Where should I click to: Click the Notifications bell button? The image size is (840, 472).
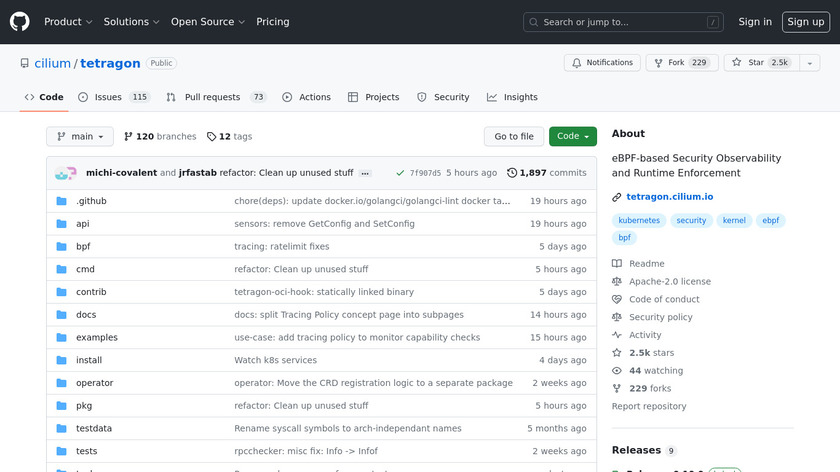pyautogui.click(x=602, y=62)
